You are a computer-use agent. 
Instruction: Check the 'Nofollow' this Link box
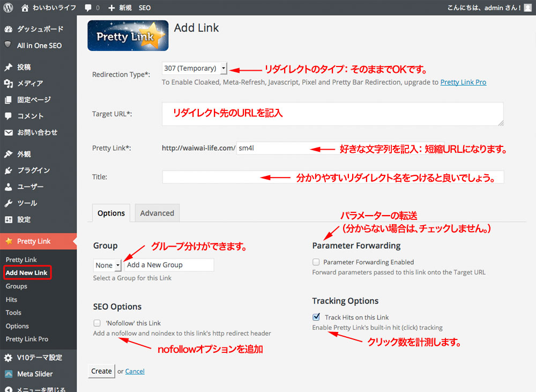pos(97,323)
